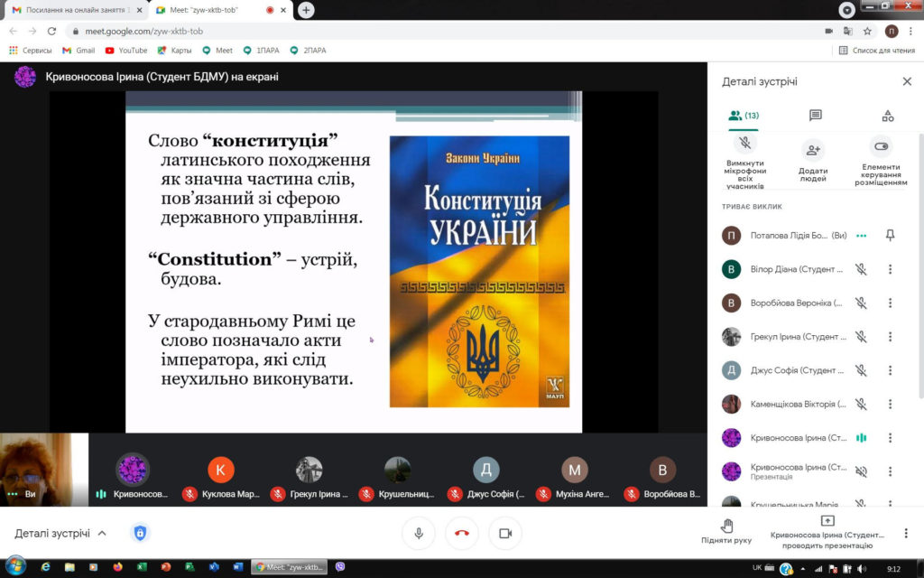The width and height of the screenshot is (924, 578).
Task: Pin Потапова Лідія to the screen
Action: (x=890, y=236)
